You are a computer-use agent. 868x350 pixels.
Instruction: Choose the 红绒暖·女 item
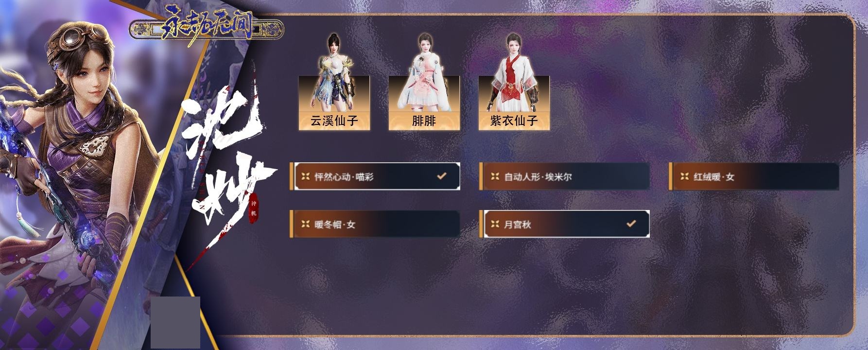[x=753, y=176]
